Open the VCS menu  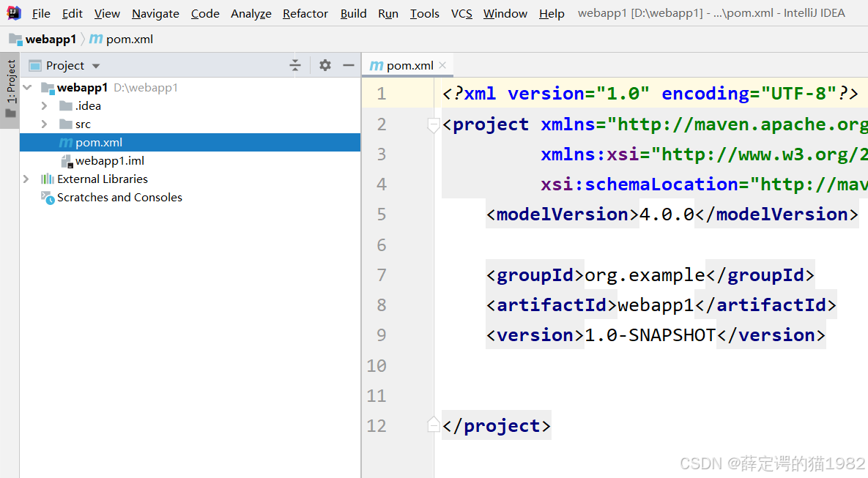pyautogui.click(x=461, y=13)
